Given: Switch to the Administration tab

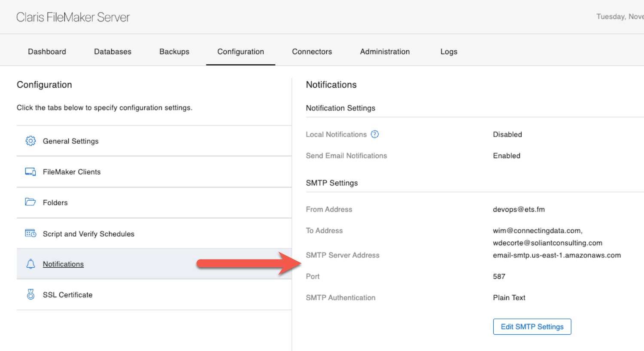Looking at the screenshot, I should (x=385, y=52).
